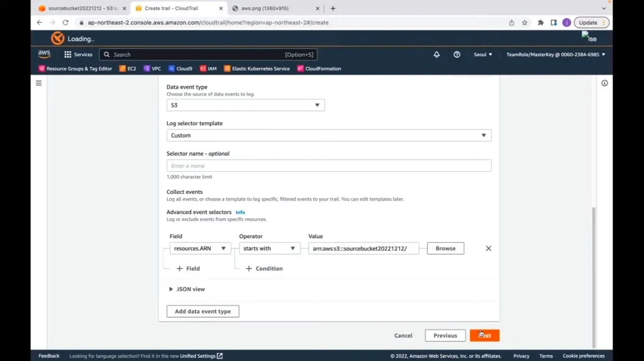The width and height of the screenshot is (644, 361).
Task: Open the TeamRole/MasterKey account menu
Action: tap(555, 54)
